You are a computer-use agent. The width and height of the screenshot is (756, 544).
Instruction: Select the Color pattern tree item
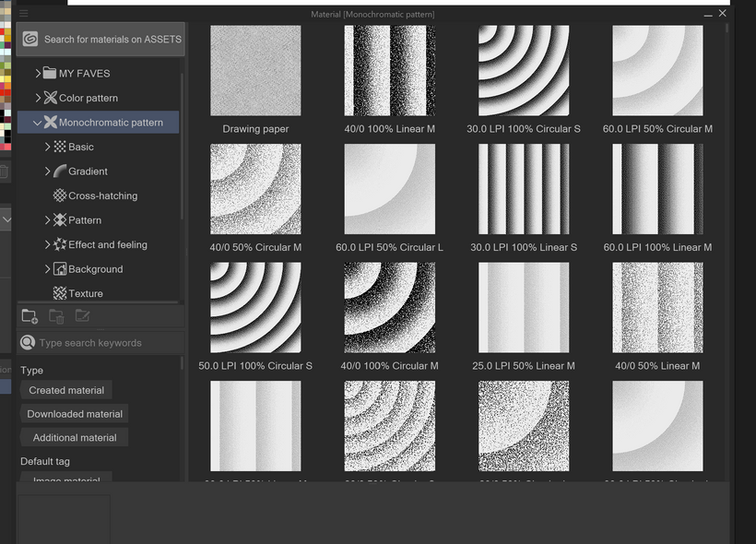click(x=88, y=98)
